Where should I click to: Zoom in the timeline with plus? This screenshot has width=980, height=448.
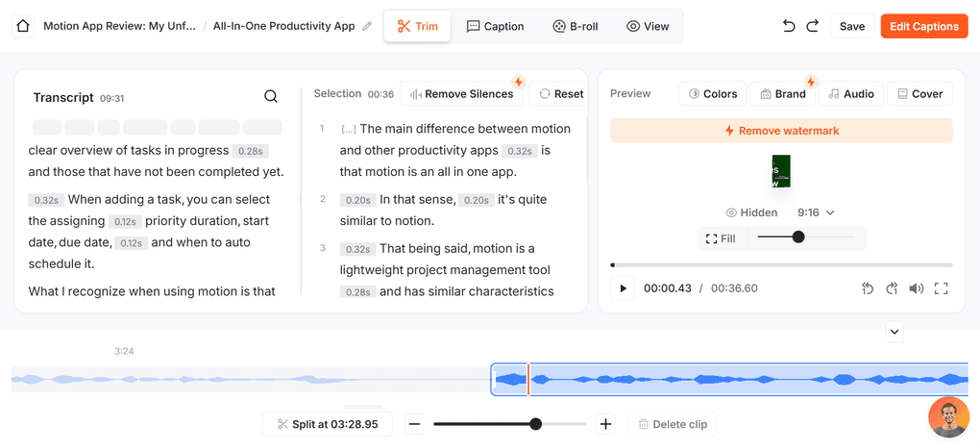pos(605,424)
